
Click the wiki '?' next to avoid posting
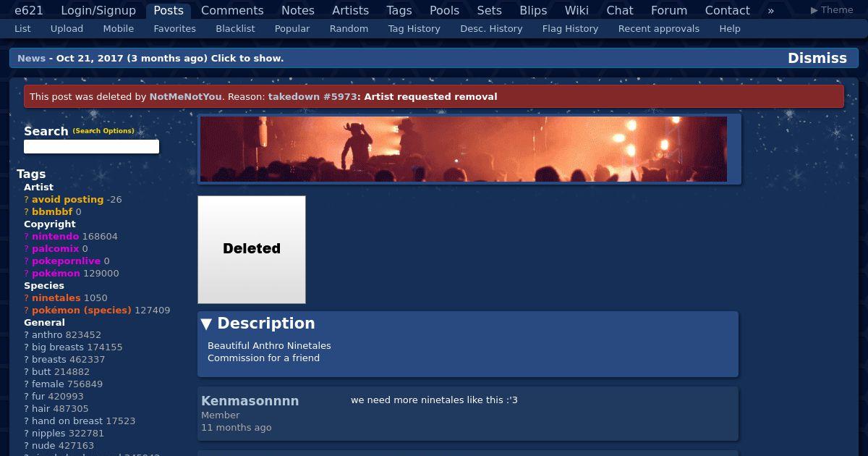[26, 200]
